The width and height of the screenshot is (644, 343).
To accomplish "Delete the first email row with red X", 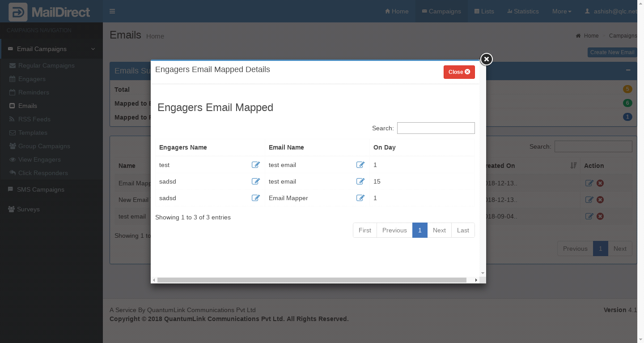I will click(600, 183).
